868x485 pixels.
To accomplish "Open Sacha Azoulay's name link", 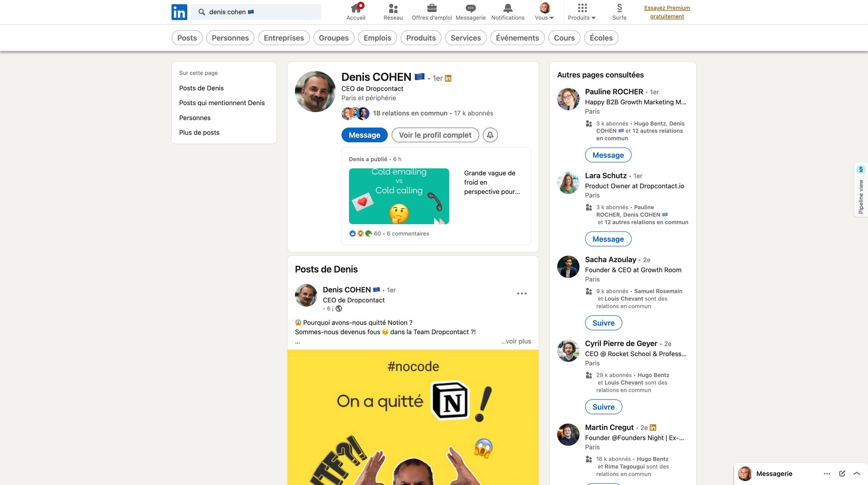I will coord(610,259).
